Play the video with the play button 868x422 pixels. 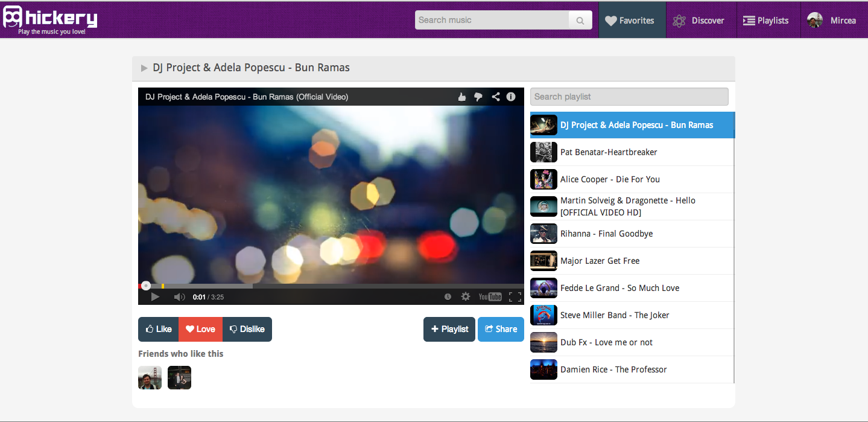155,296
